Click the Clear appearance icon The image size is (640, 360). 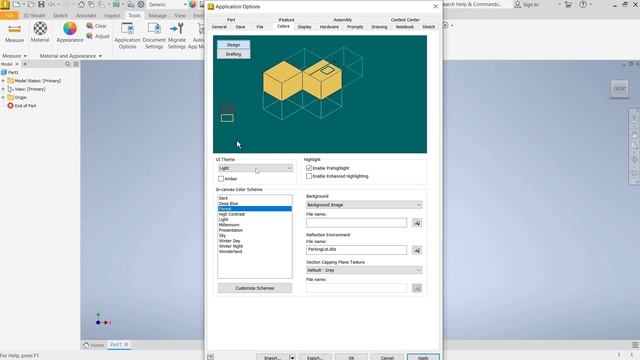tap(90, 26)
